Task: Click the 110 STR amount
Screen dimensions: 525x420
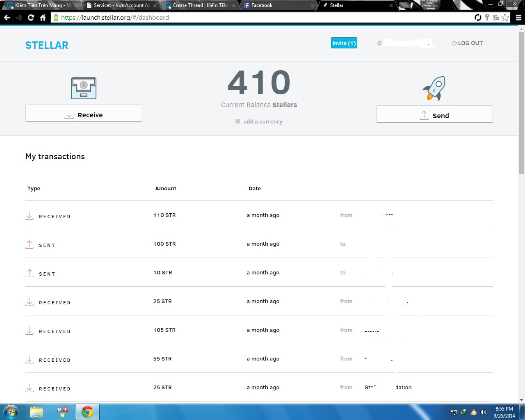Action: coord(164,215)
